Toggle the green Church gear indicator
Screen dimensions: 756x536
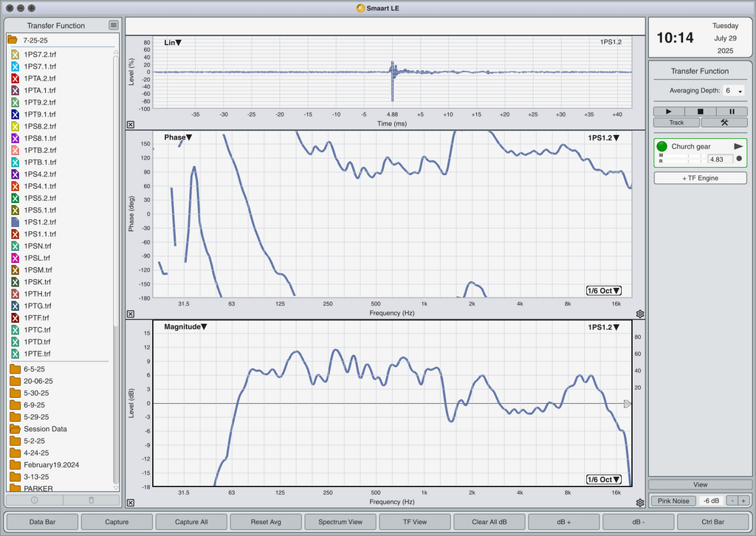tap(662, 146)
